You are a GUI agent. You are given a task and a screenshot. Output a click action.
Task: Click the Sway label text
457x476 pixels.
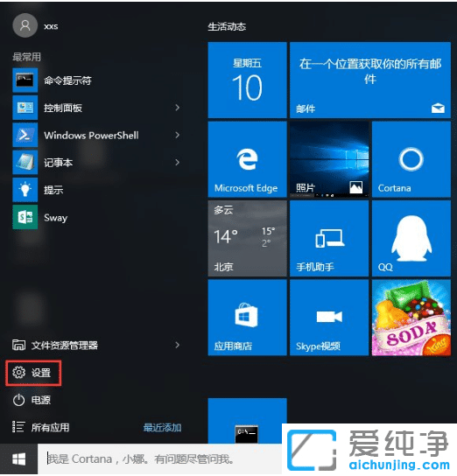point(55,218)
